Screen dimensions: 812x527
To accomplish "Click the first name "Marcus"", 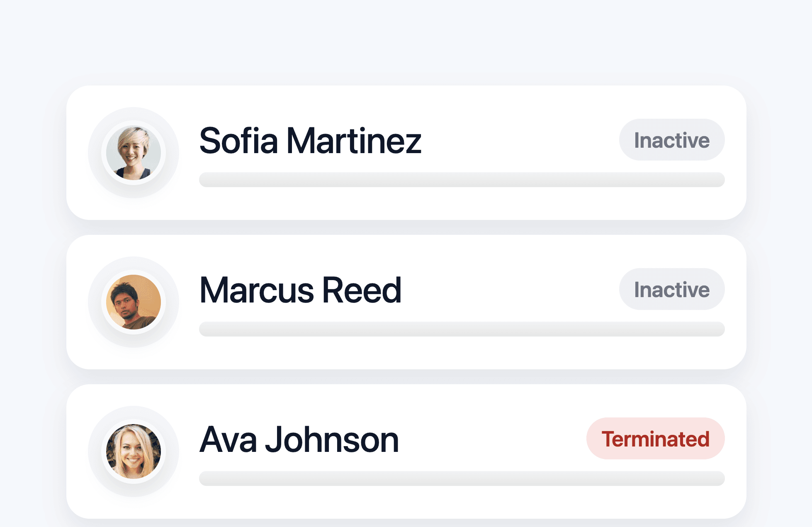I will coord(256,290).
